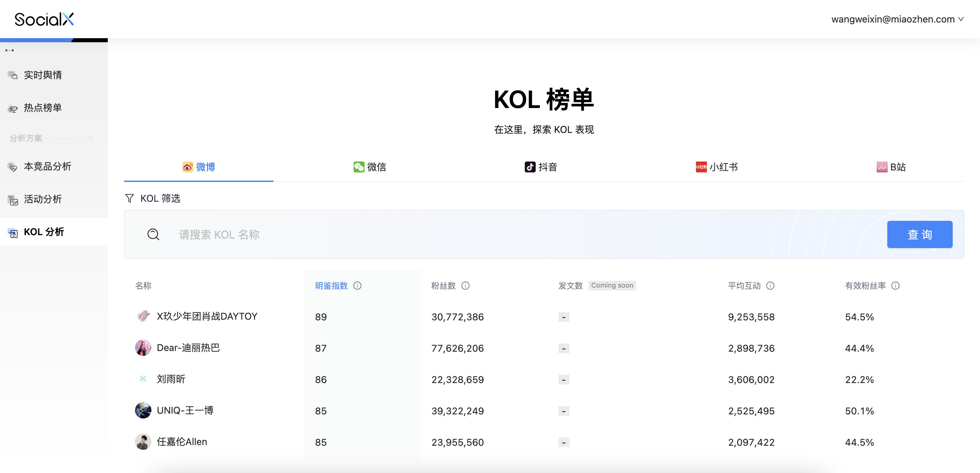Select KOL 分析 in the sidebar
Image resolution: width=980 pixels, height=473 pixels.
point(54,232)
